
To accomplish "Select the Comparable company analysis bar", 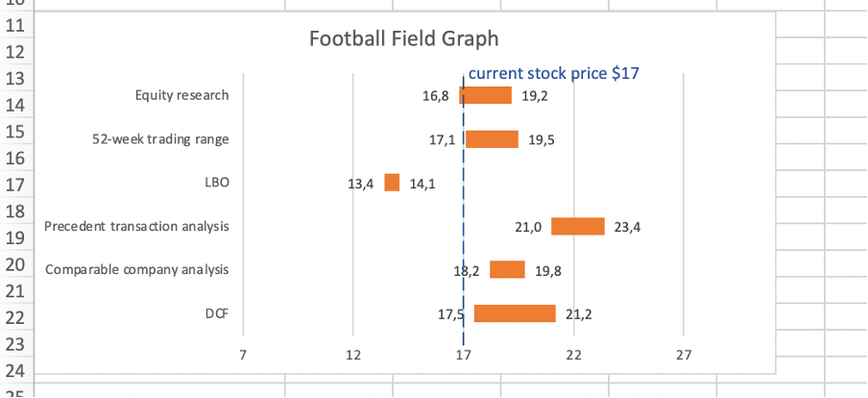I will coord(507,270).
